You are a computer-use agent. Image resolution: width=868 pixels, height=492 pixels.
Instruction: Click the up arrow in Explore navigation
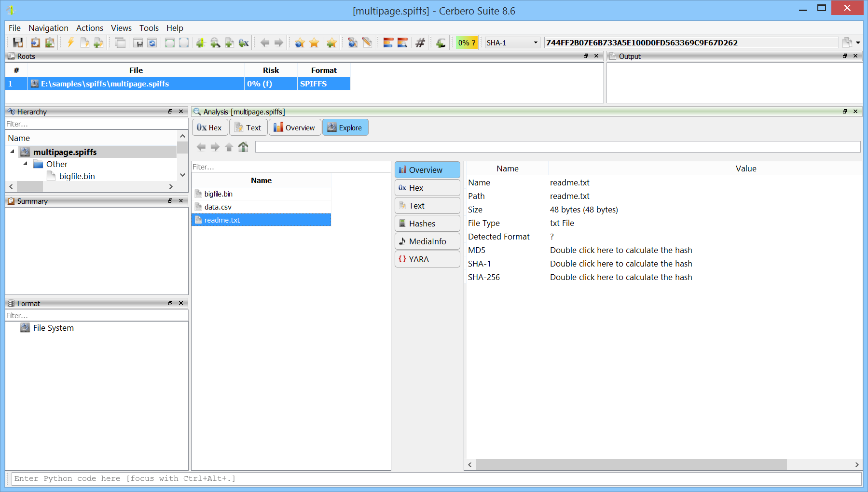(229, 147)
